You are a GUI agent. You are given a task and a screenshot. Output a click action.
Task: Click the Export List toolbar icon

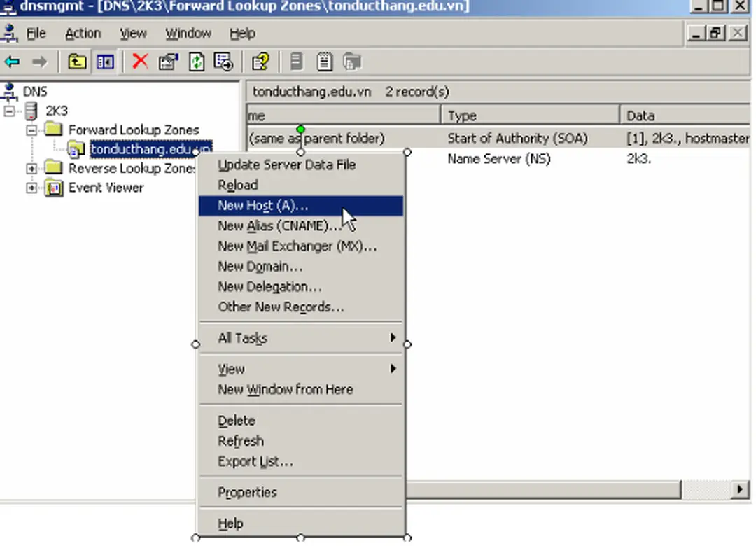point(224,62)
